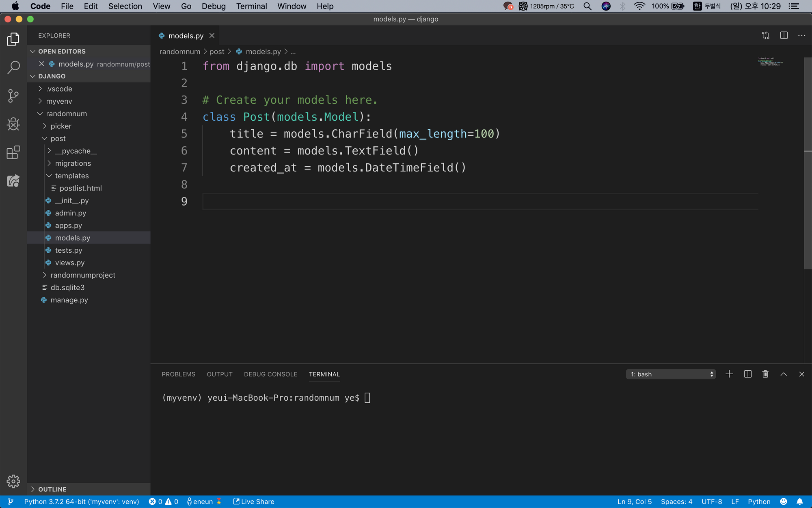
Task: Open the Search view in activity bar
Action: [13, 67]
